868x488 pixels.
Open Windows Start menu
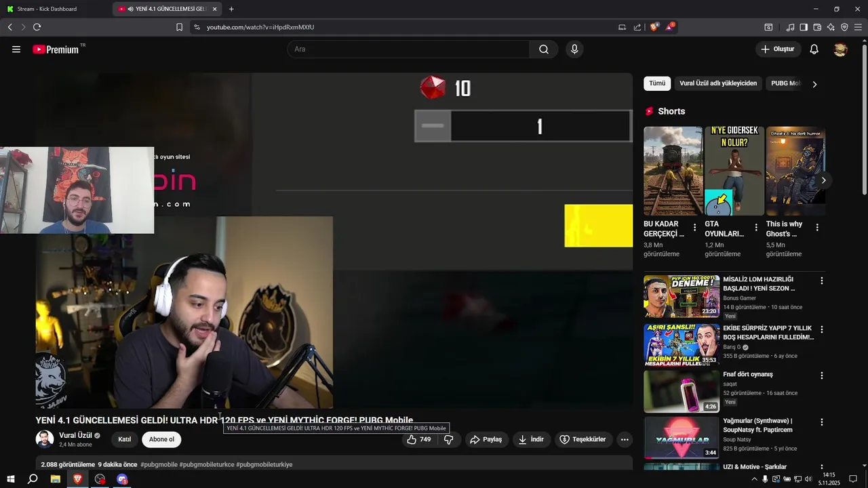pyautogui.click(x=11, y=479)
